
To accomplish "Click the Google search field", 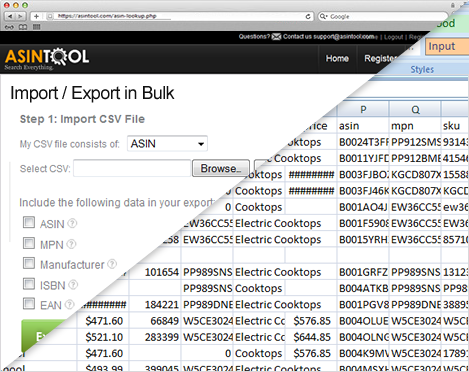I will [383, 16].
